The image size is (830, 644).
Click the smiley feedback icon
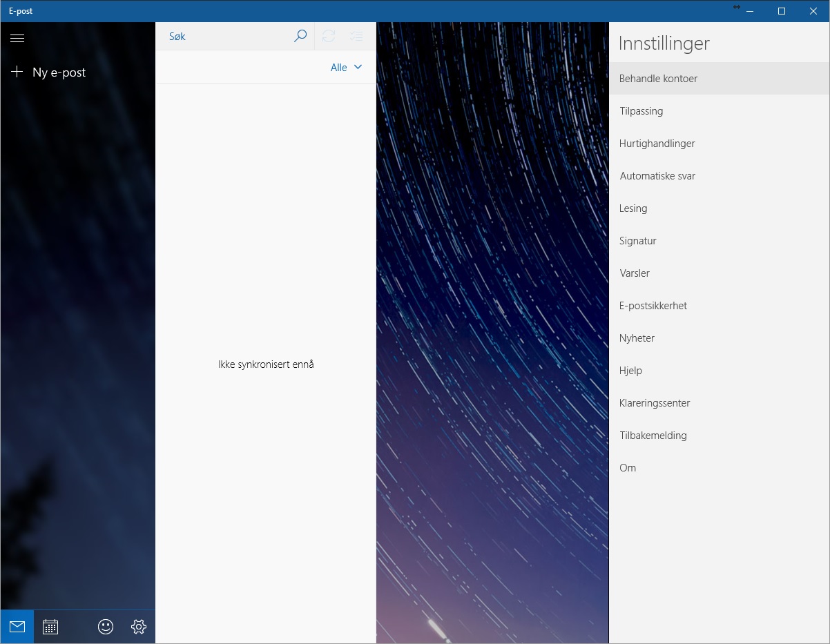[106, 627]
